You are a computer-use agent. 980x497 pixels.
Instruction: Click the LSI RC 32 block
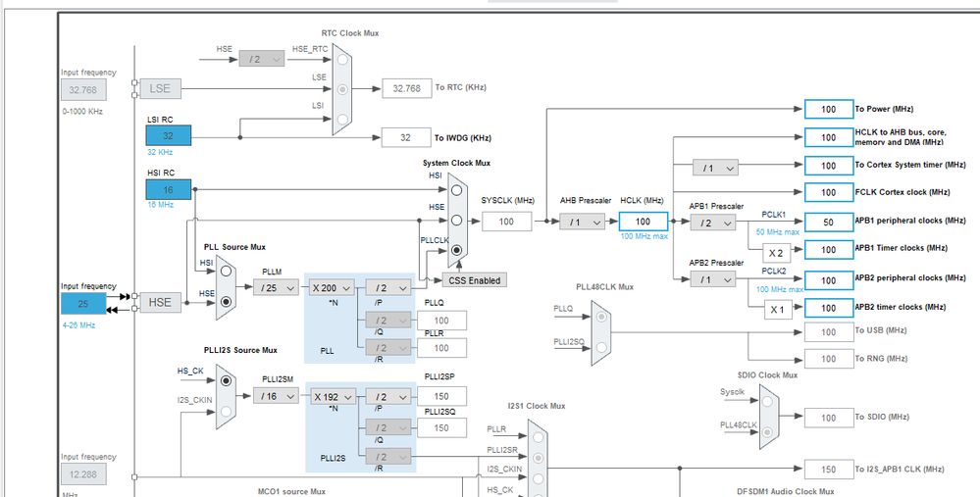point(168,135)
